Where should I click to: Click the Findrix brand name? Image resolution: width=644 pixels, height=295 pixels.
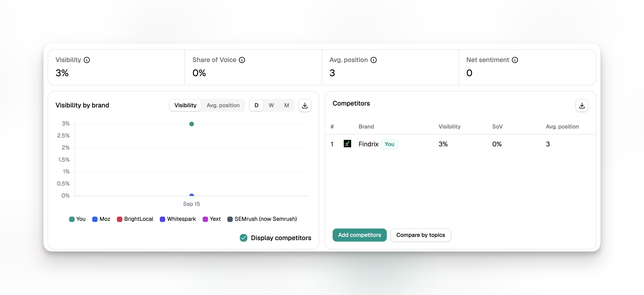coord(368,144)
